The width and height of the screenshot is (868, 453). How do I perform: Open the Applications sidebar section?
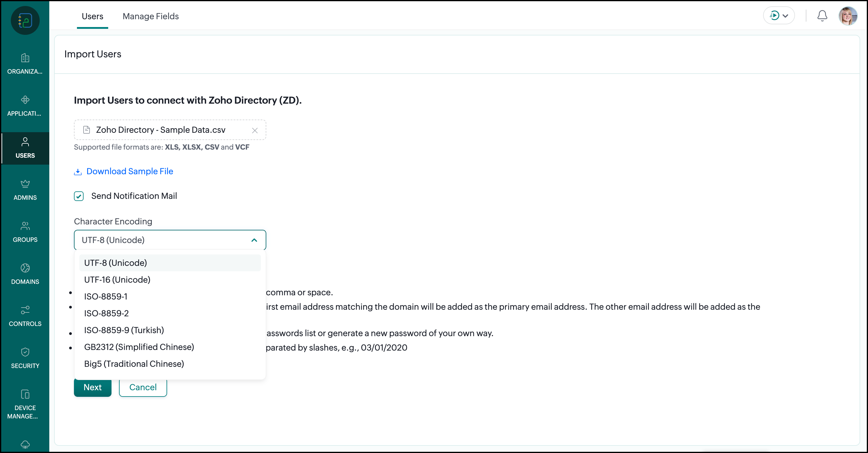coord(25,100)
